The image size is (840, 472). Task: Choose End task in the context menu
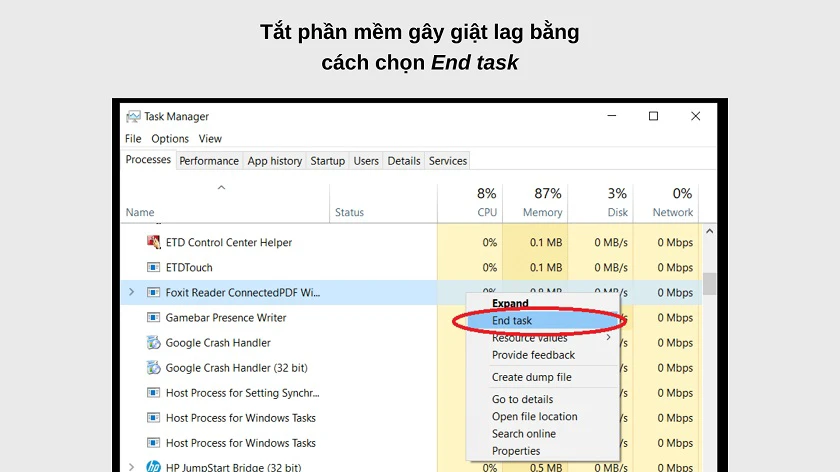(x=543, y=320)
